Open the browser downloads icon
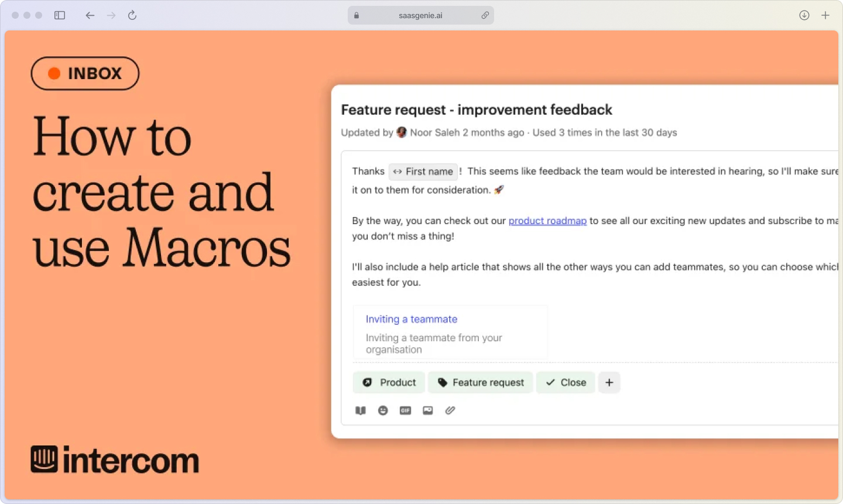 pos(804,15)
